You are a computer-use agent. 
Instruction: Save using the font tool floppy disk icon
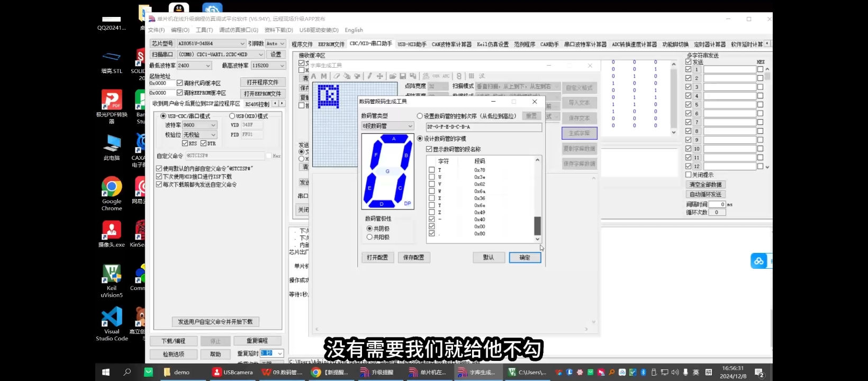[x=403, y=76]
